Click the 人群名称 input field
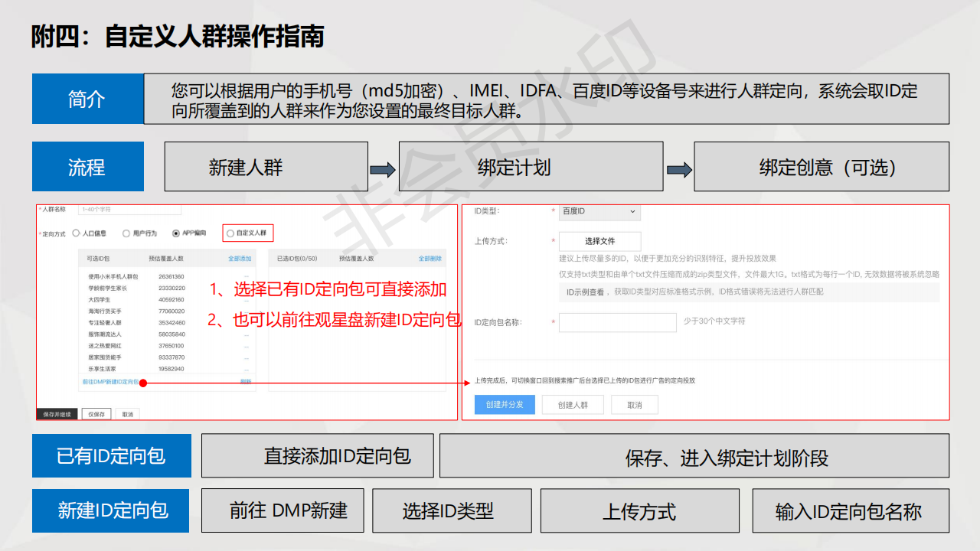The width and height of the screenshot is (980, 551). click(129, 209)
